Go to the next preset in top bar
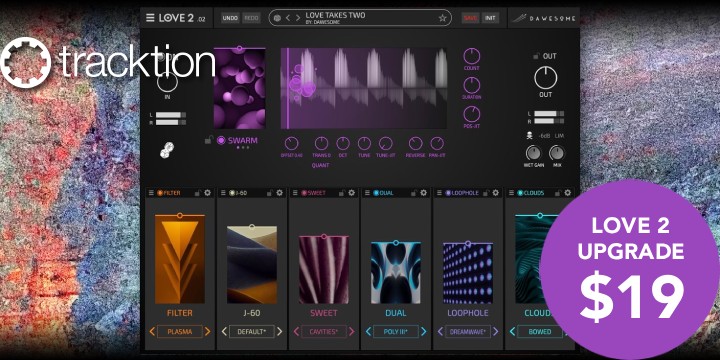The height and width of the screenshot is (360, 720). [x=298, y=18]
